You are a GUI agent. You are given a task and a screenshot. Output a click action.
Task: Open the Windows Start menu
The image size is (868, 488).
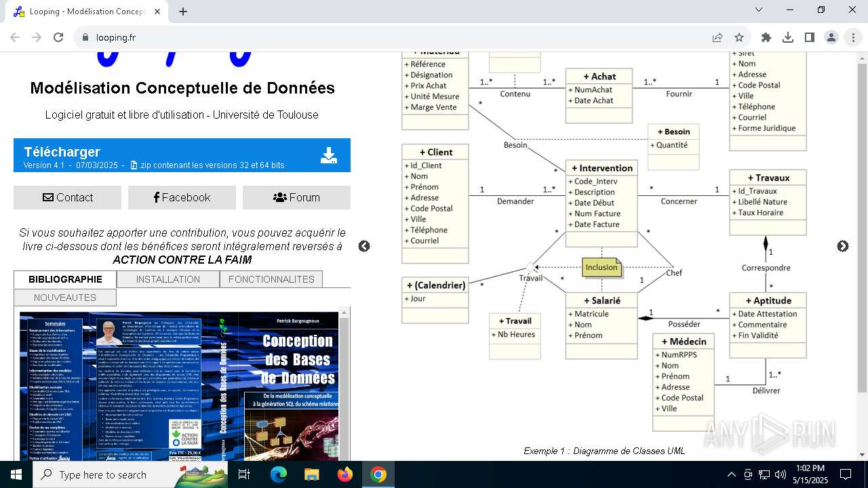[16, 474]
